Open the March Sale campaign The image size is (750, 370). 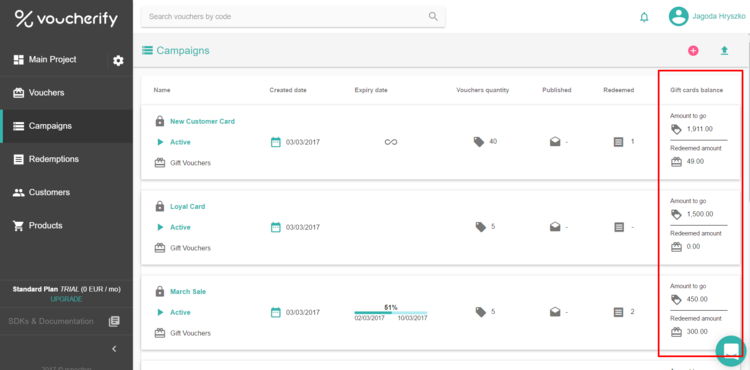click(x=188, y=292)
